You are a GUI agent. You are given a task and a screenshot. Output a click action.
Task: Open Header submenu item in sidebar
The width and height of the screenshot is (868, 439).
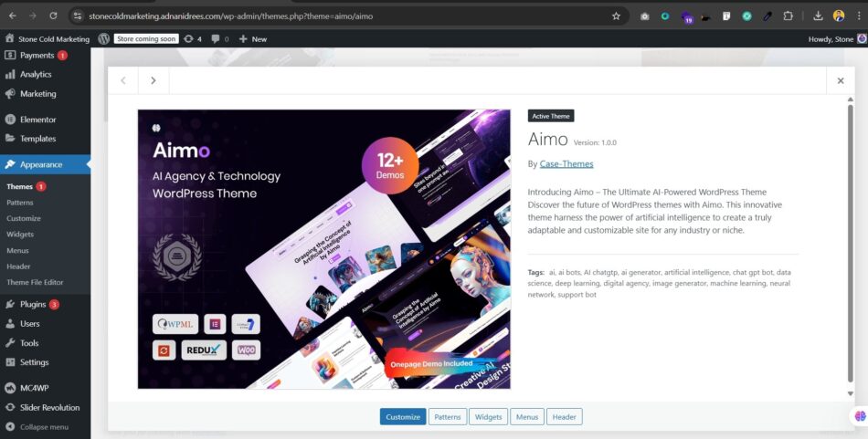tap(18, 266)
